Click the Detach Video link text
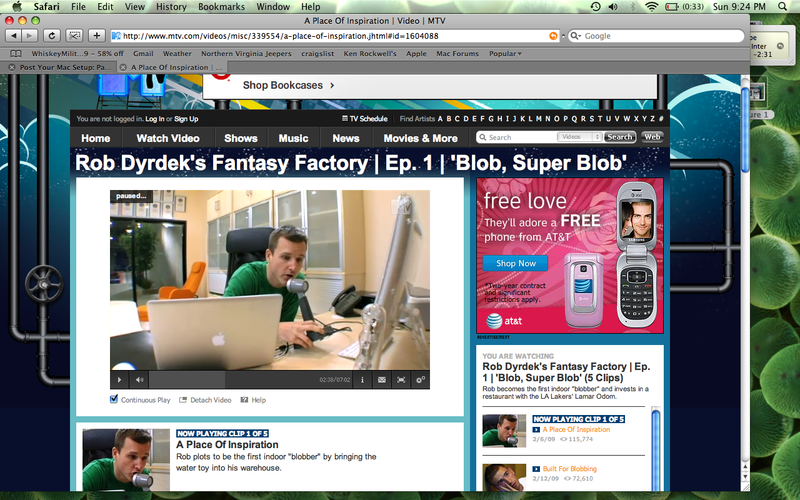This screenshot has height=500, width=800. coord(211,400)
